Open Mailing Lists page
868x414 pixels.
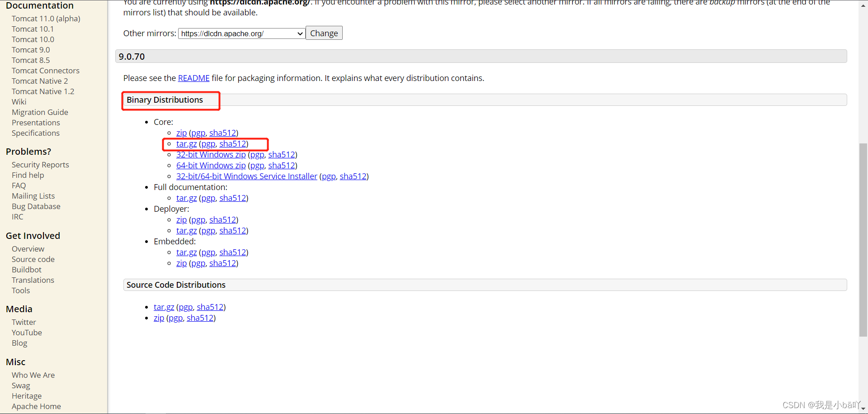click(33, 196)
